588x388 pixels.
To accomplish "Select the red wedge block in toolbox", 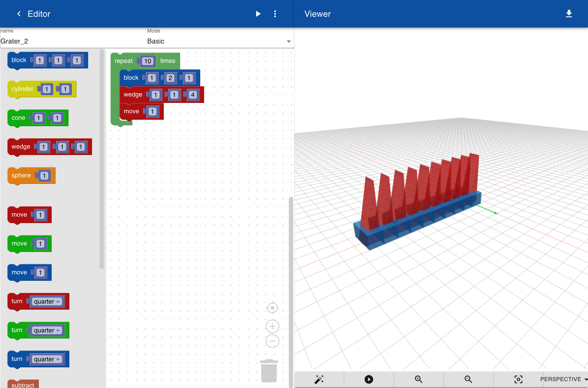I will point(21,146).
